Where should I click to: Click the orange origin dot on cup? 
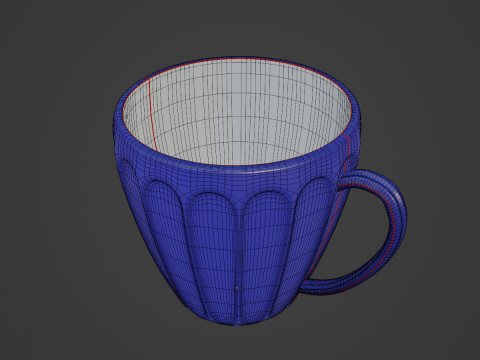(237, 288)
